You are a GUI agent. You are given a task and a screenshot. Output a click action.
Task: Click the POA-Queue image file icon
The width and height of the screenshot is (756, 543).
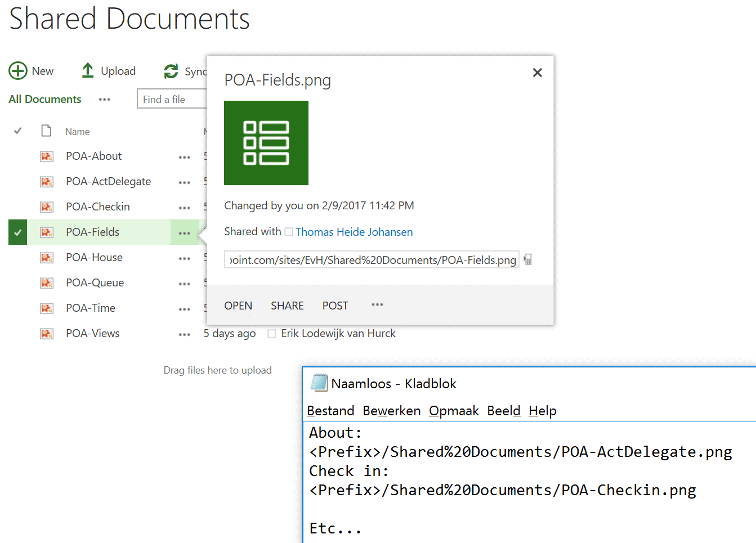click(x=47, y=283)
